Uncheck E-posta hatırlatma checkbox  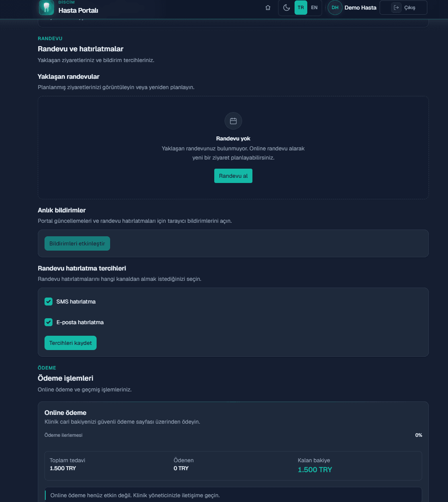coord(48,322)
